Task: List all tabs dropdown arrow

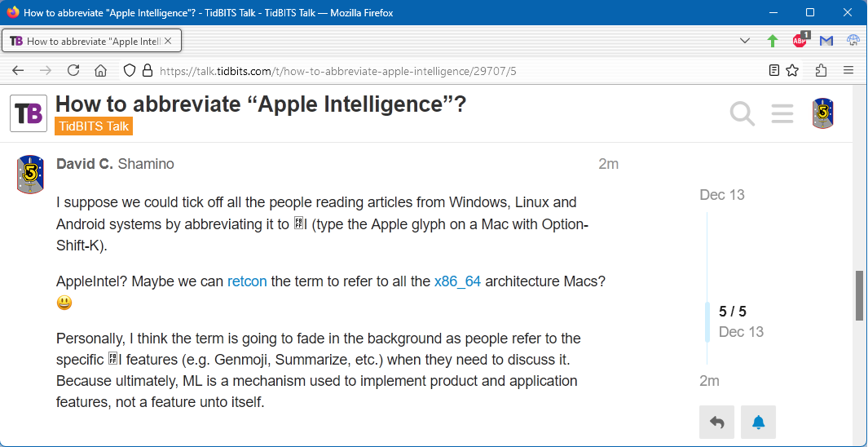Action: 745,41
